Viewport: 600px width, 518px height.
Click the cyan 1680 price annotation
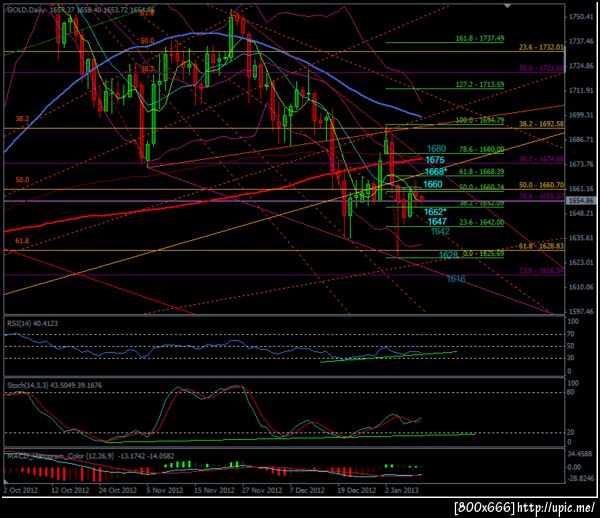(436, 148)
